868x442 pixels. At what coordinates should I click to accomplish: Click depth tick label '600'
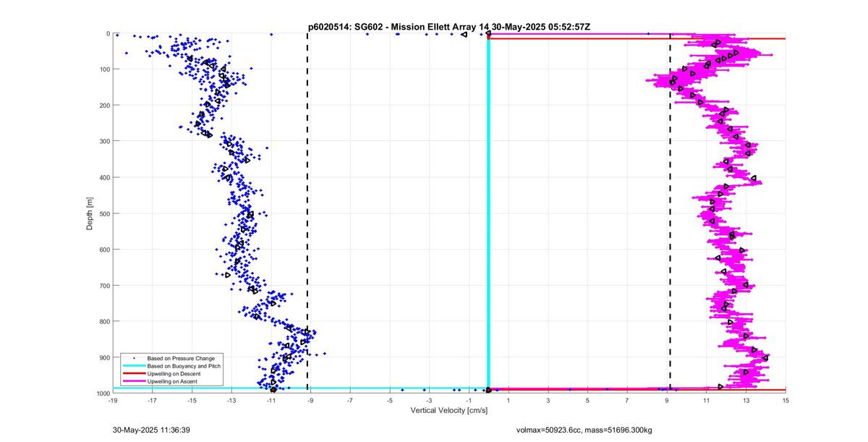[x=104, y=250]
